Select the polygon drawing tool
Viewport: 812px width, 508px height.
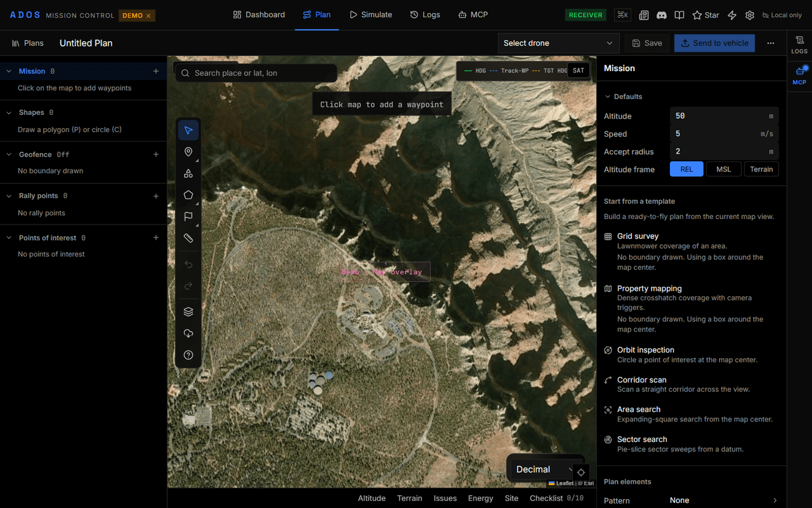pyautogui.click(x=188, y=195)
